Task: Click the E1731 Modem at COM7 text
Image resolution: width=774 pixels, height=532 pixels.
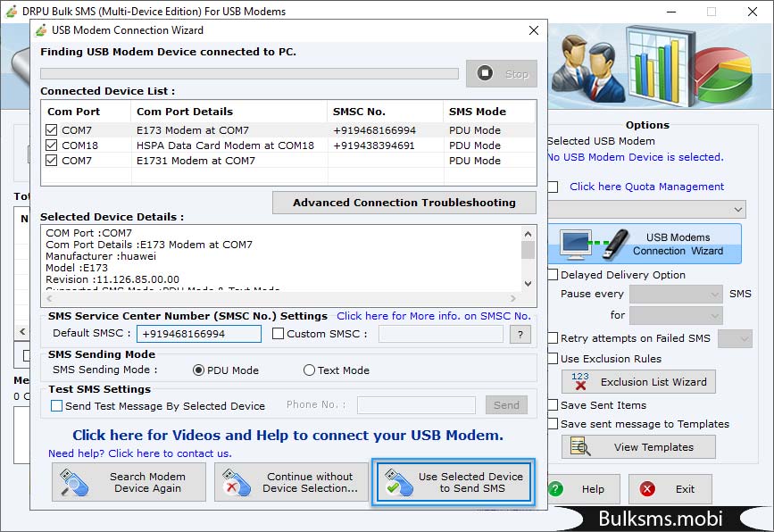Action: [196, 161]
